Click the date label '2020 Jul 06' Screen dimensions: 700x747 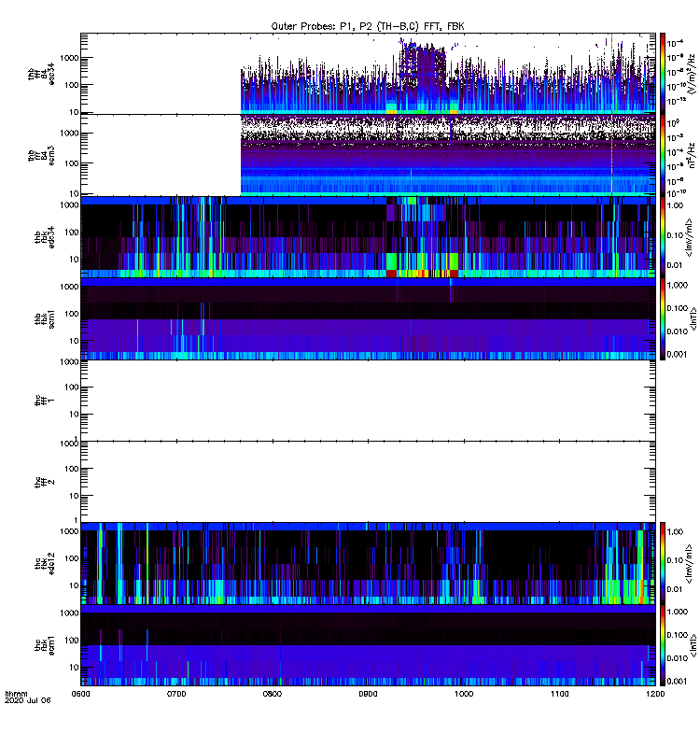coord(27,700)
